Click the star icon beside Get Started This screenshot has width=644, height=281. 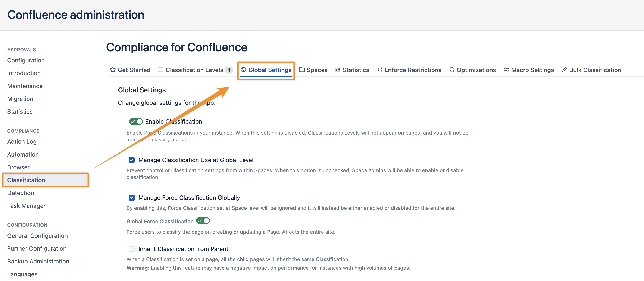[x=113, y=70]
